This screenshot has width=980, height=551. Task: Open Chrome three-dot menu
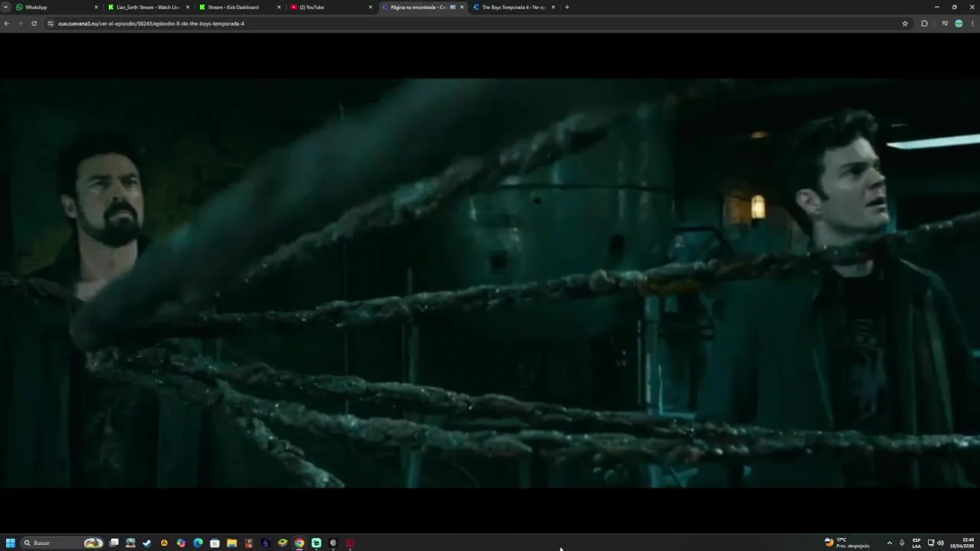pos(973,24)
